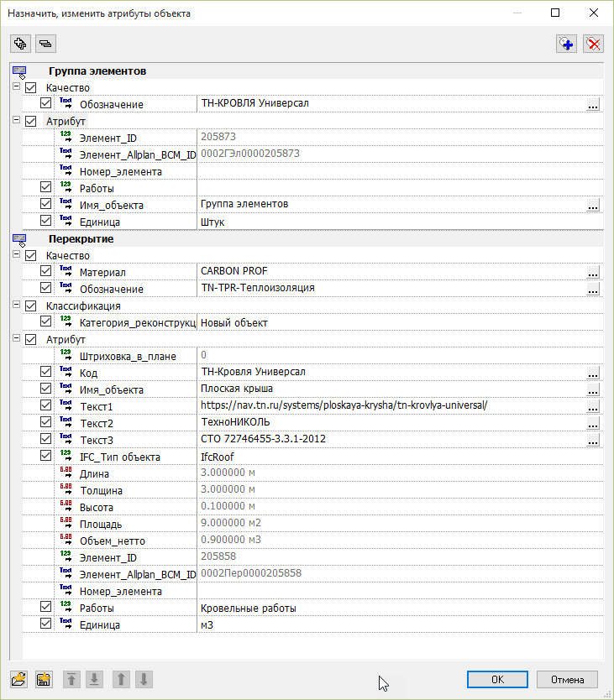Open the browse button for CARBON PROF
Viewport: 614px width, 700px height.
pyautogui.click(x=593, y=273)
